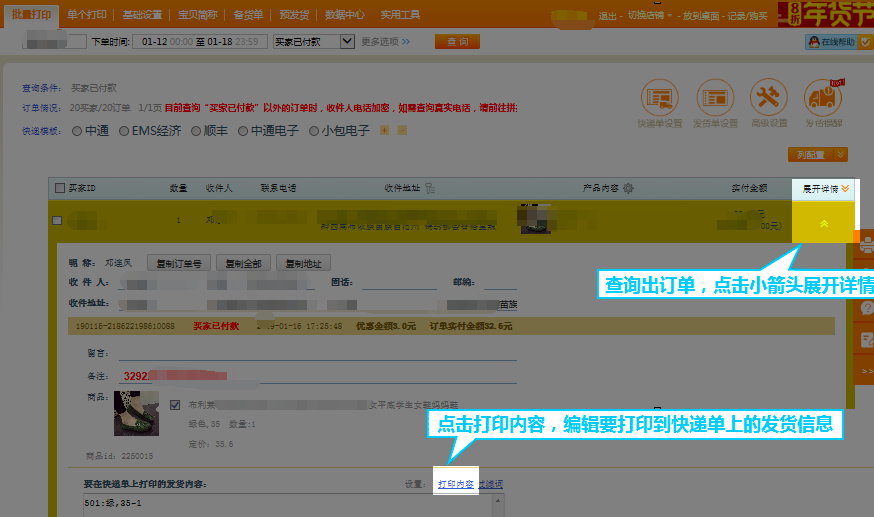Click the 发货提醒 truck icon
Image resolution: width=874 pixels, height=517 pixels.
[824, 98]
